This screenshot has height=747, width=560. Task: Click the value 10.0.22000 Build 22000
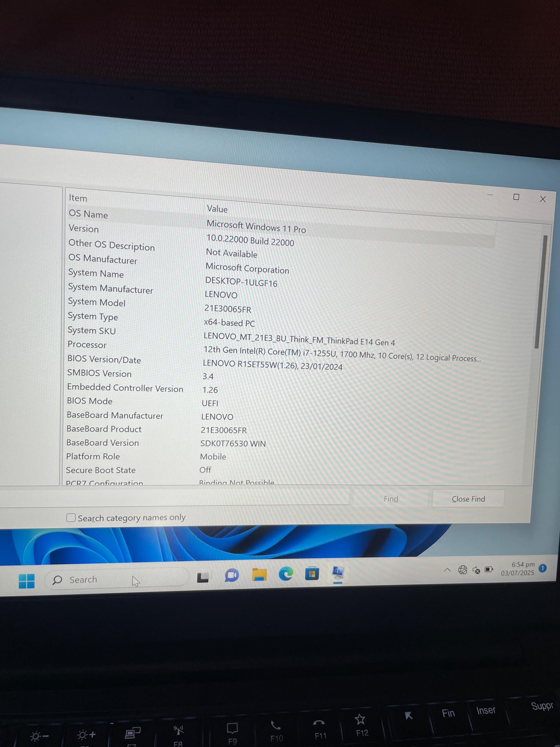(250, 240)
